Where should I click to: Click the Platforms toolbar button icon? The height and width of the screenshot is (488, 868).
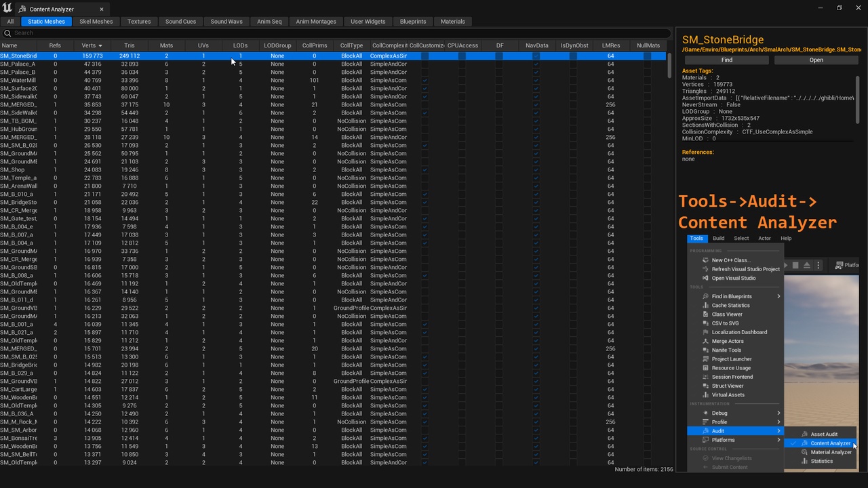pyautogui.click(x=840, y=265)
